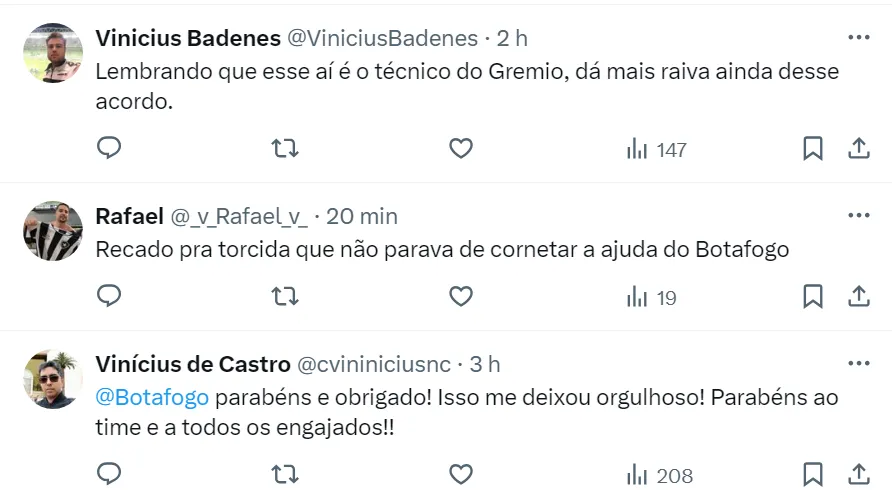Like Rafael's tweet

point(460,297)
